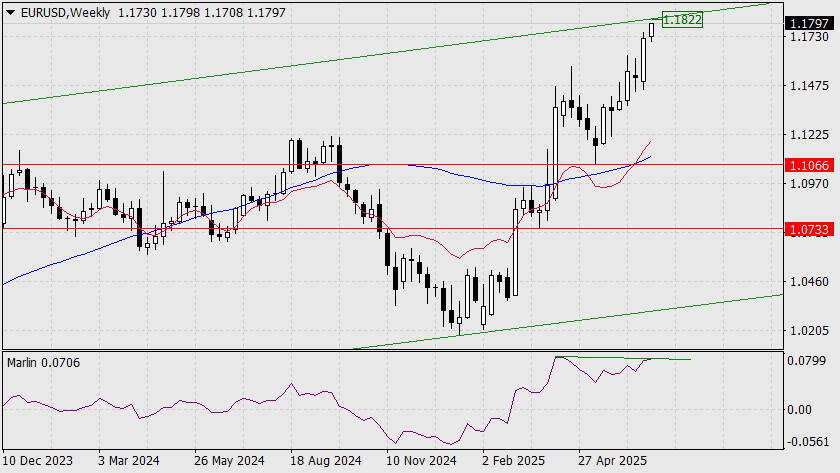This screenshot has height=473, width=840.
Task: Select the 10 Dec 2023 date label
Action: 38,461
